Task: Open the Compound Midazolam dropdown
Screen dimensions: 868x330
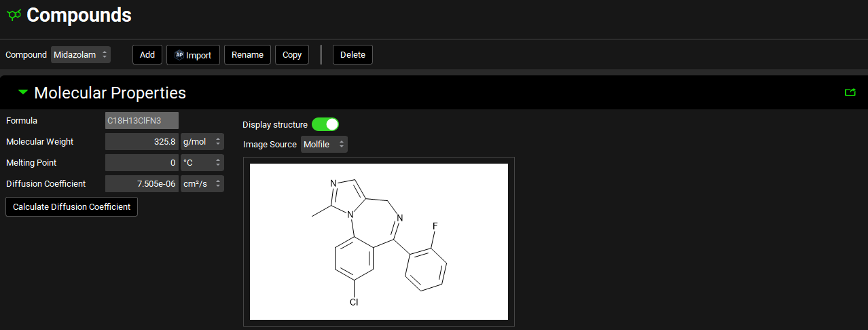Action: point(81,55)
